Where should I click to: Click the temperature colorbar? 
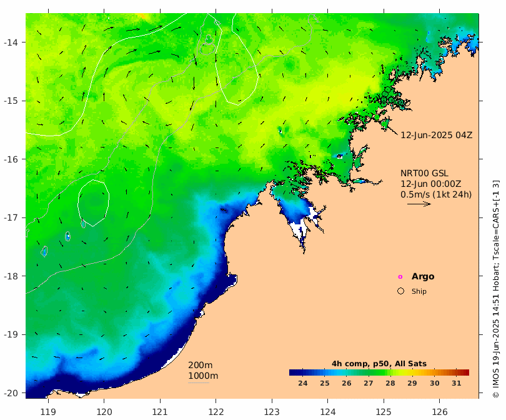[x=379, y=372]
